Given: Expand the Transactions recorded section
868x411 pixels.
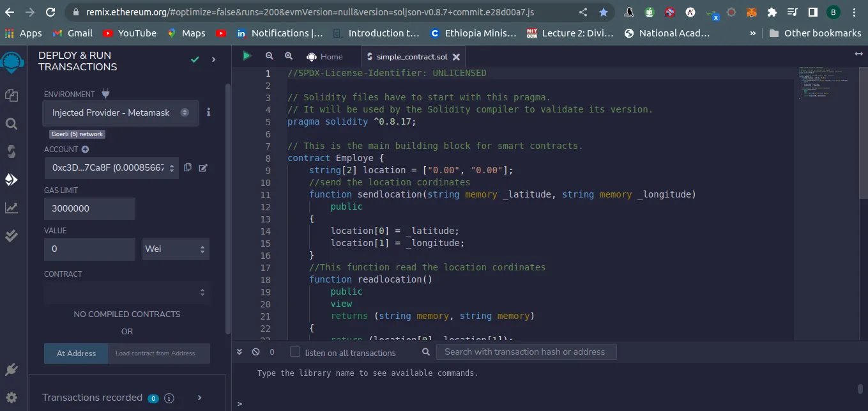Looking at the screenshot, I should point(199,397).
